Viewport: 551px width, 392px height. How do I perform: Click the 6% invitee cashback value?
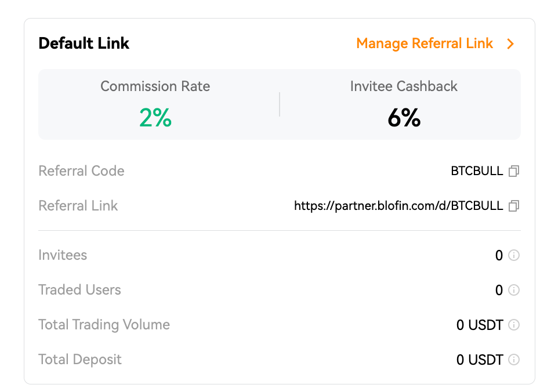[404, 118]
